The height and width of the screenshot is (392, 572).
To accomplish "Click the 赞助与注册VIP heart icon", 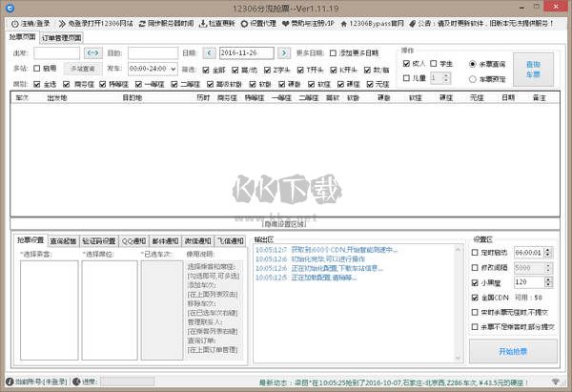I will 286,24.
